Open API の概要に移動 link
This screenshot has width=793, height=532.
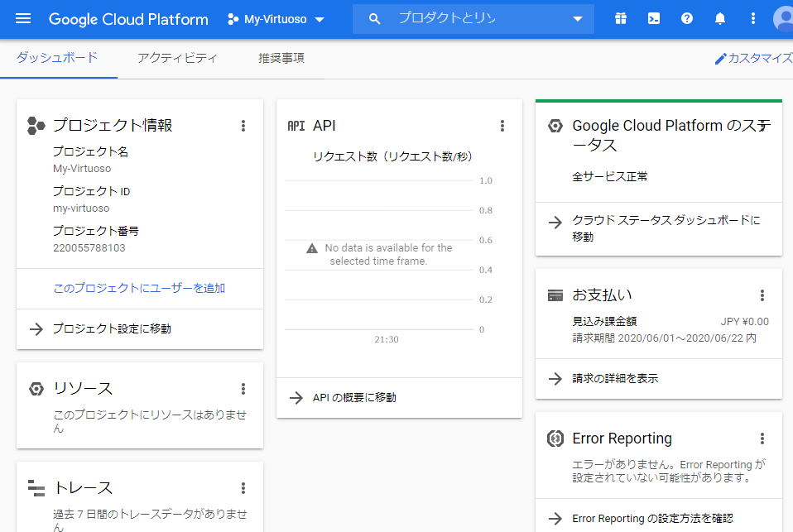pos(354,397)
